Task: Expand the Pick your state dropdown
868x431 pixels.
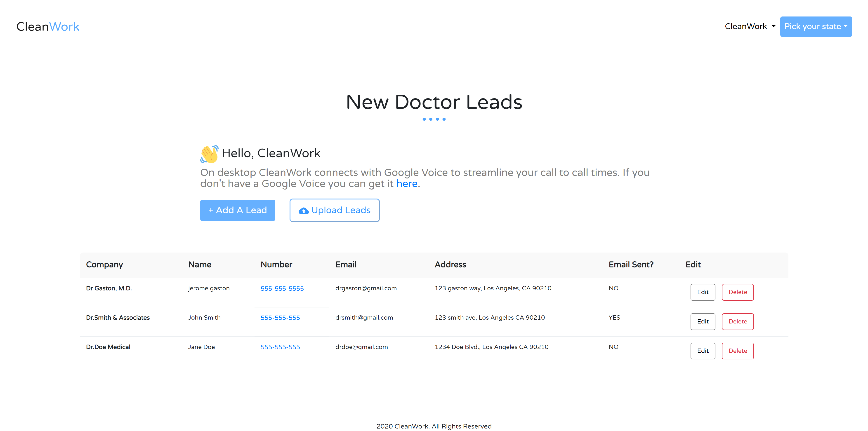Action: point(815,26)
